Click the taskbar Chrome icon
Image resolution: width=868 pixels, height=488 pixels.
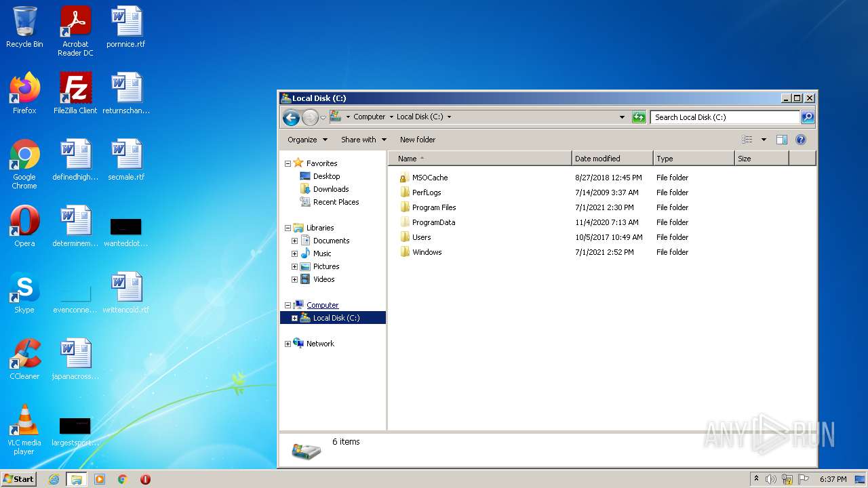pos(123,479)
